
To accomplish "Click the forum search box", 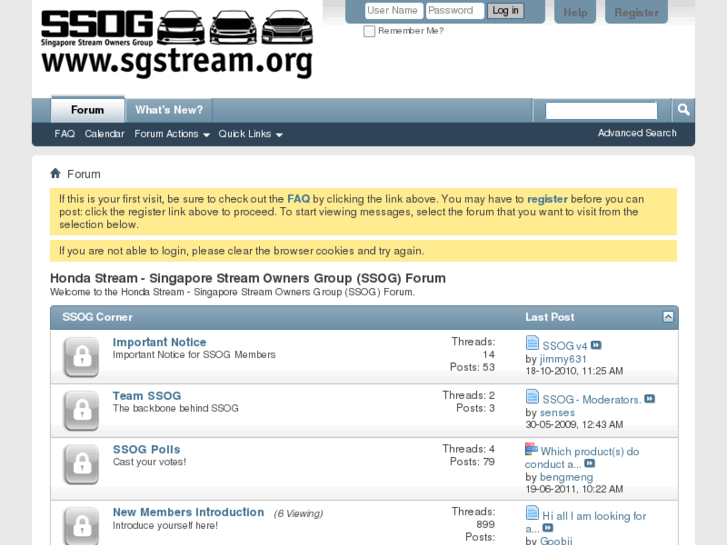I will [601, 110].
